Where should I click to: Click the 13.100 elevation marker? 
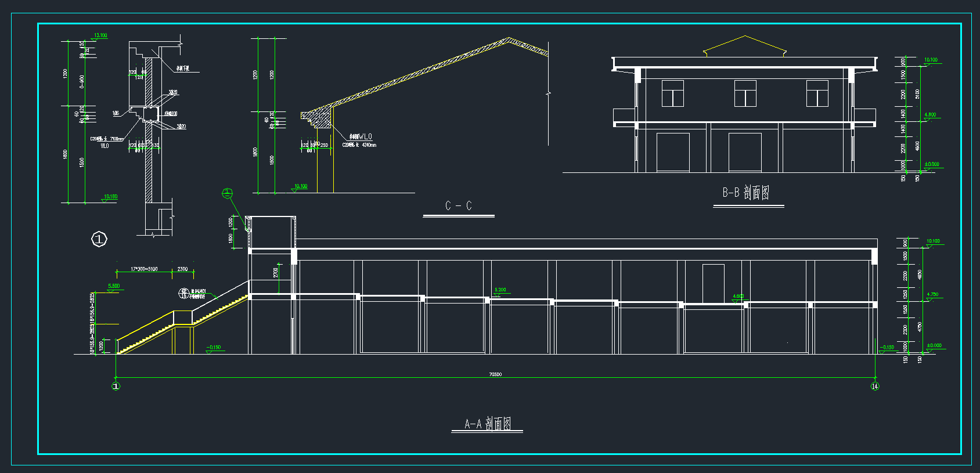100,36
